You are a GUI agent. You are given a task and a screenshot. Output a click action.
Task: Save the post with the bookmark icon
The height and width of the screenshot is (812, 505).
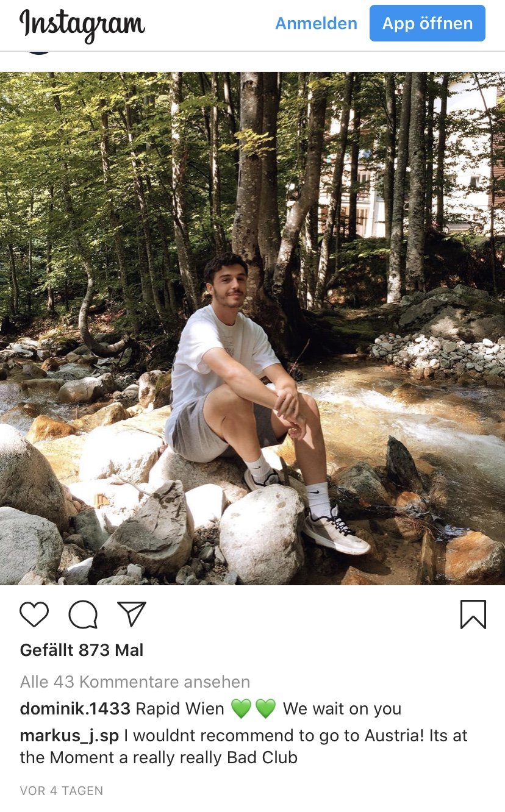[x=473, y=614]
